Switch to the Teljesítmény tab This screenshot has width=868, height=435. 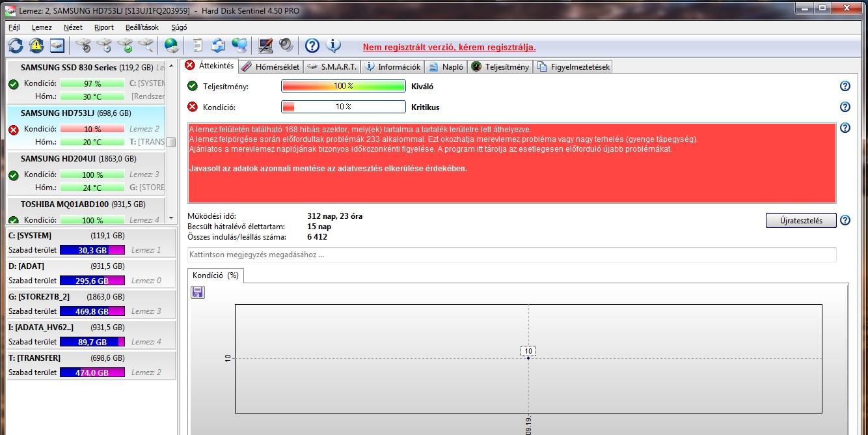click(500, 66)
